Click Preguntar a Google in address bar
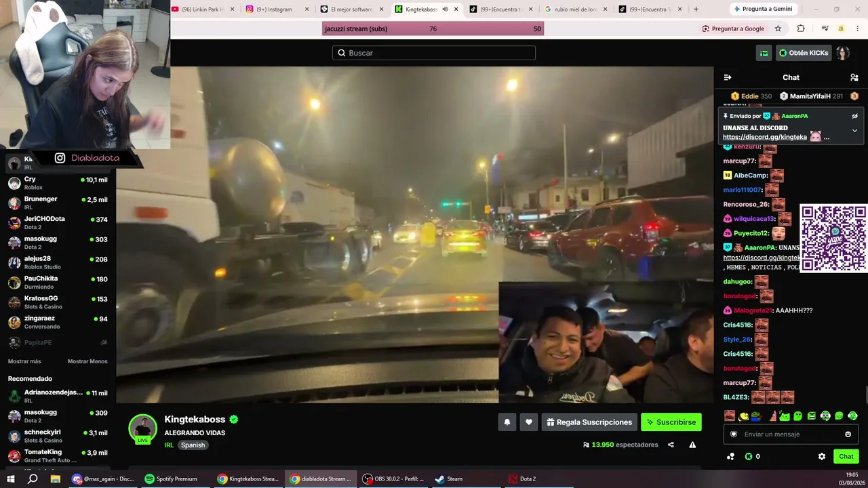The image size is (868, 488). [733, 28]
